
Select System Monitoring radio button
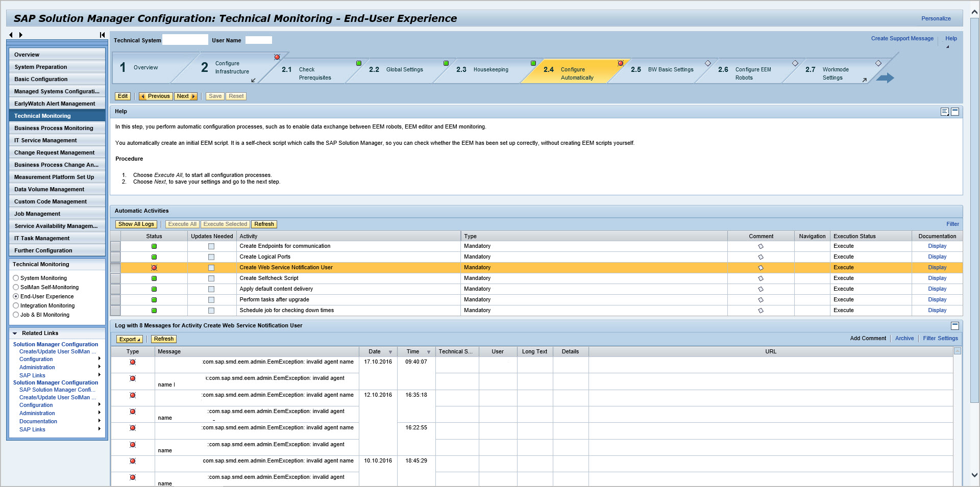pos(16,278)
